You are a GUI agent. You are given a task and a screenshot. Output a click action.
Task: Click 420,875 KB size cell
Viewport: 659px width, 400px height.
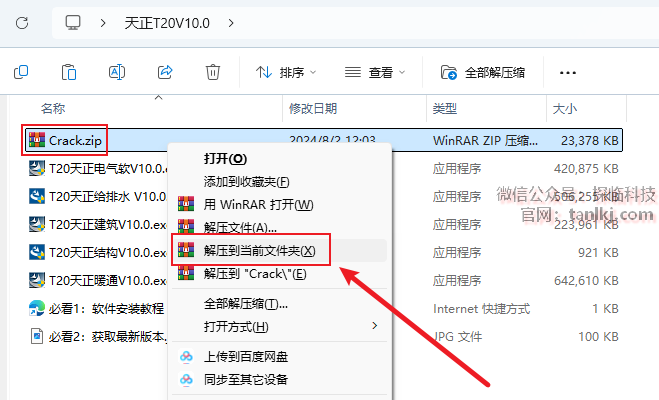586,168
